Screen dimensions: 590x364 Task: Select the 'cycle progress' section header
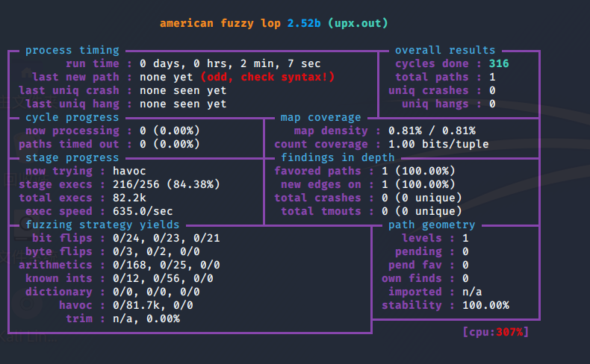(x=72, y=118)
